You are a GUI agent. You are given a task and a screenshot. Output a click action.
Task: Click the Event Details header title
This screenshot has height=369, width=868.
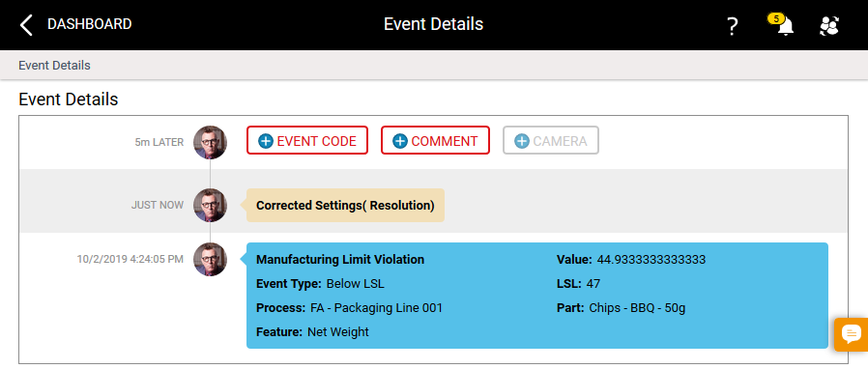point(433,24)
